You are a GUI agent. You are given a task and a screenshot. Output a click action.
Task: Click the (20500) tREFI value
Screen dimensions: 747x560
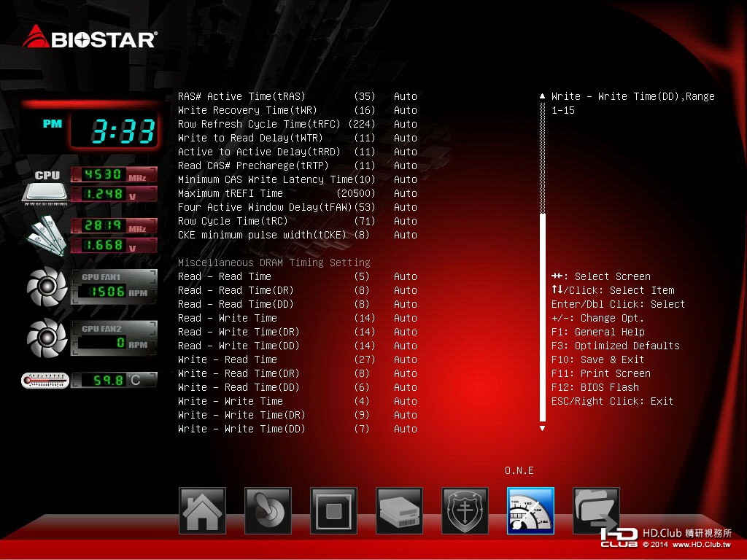[356, 193]
